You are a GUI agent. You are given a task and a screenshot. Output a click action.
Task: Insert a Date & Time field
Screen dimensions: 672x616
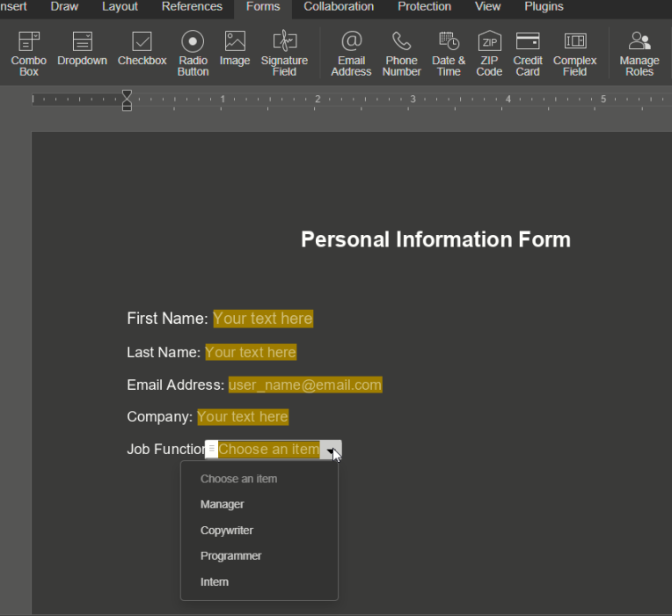tap(449, 54)
